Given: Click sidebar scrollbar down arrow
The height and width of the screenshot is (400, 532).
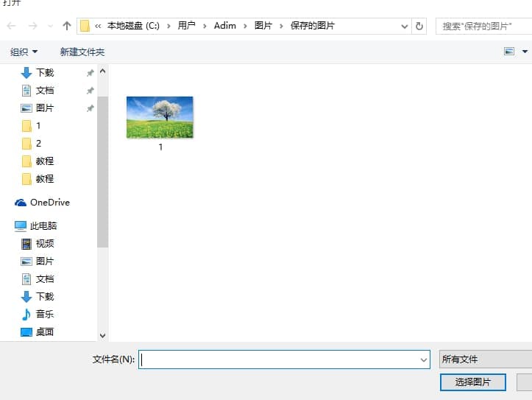Looking at the screenshot, I should pos(102,336).
